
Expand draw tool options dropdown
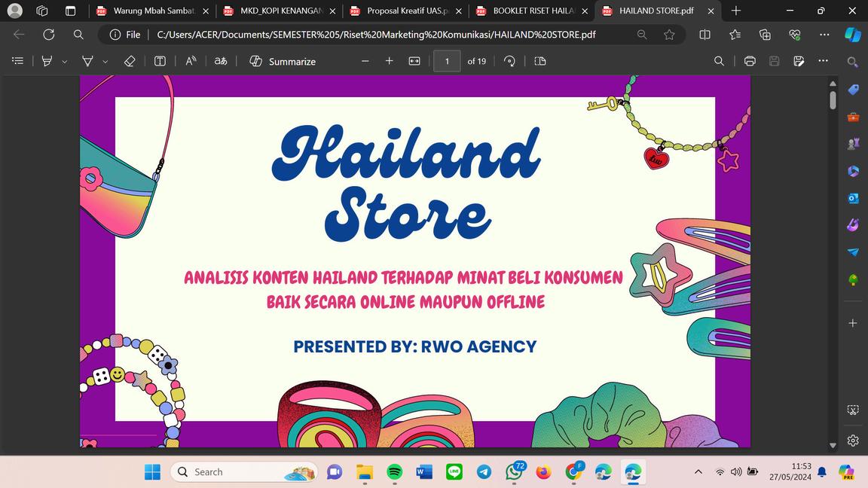105,62
